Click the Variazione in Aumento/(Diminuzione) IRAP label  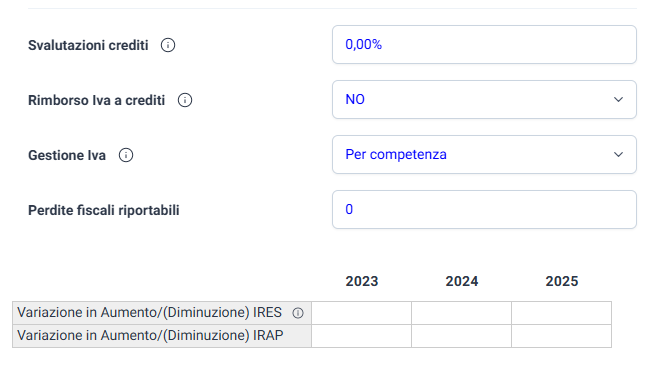150,335
